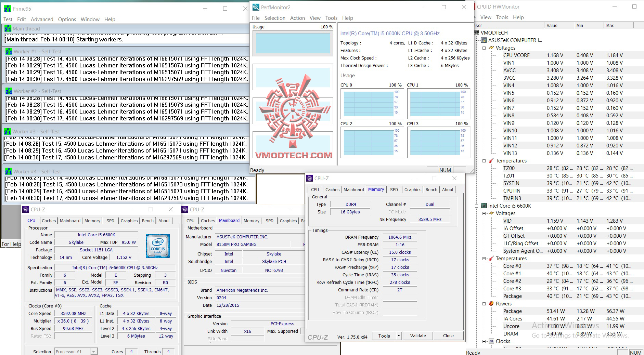Click the Value column header in HWMonitor
This screenshot has width=644, height=355.
point(559,25)
